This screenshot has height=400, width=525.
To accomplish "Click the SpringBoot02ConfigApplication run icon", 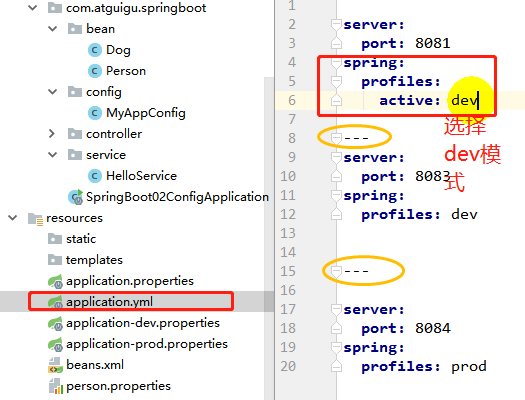I will (75, 197).
